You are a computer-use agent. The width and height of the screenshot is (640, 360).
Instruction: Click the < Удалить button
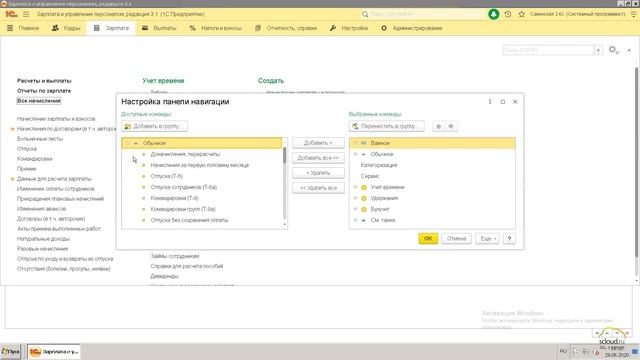coord(318,173)
